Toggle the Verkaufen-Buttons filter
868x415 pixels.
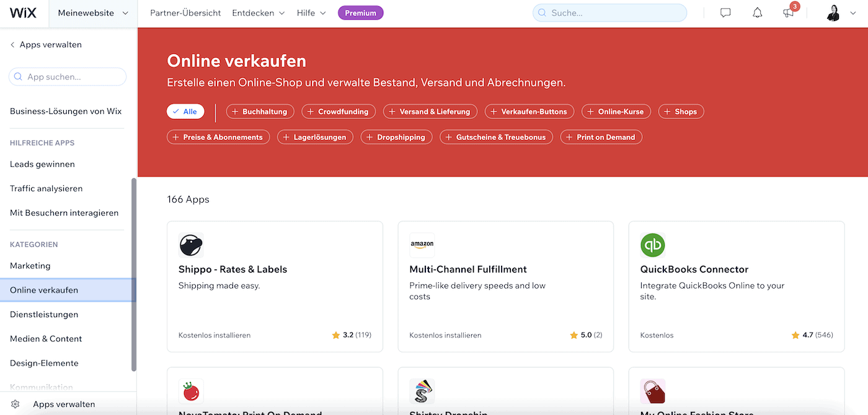(x=529, y=111)
